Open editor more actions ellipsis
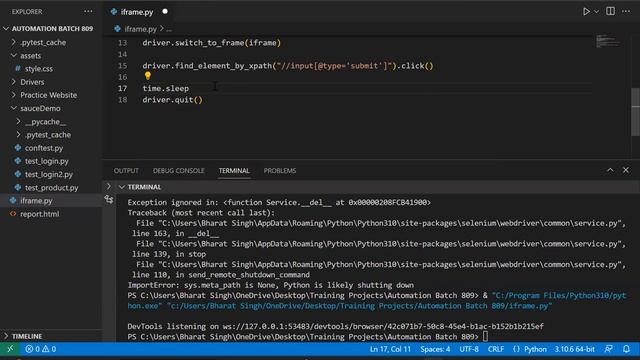The width and height of the screenshot is (640, 360). click(626, 11)
